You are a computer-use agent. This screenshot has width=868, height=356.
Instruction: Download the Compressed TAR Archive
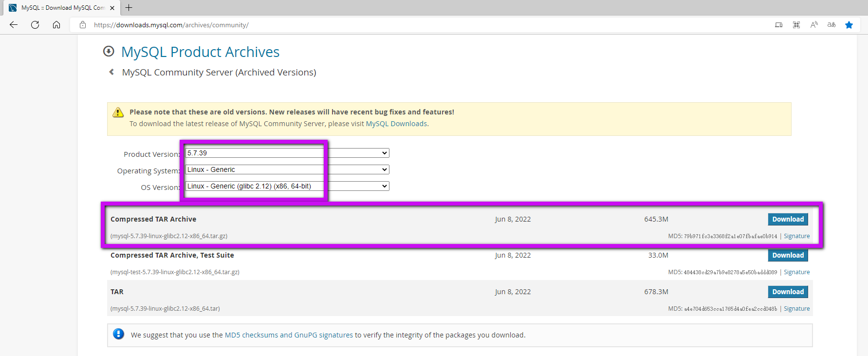tap(788, 219)
